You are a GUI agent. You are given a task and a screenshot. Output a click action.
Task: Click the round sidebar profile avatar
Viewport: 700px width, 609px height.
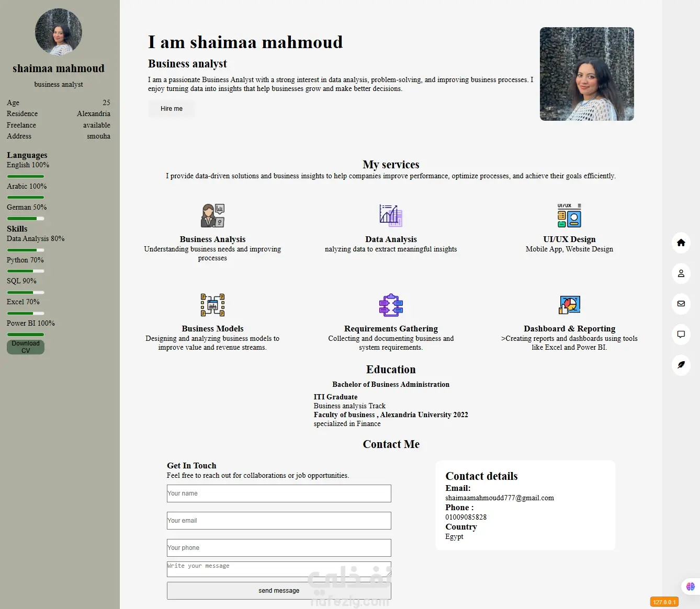pyautogui.click(x=59, y=32)
